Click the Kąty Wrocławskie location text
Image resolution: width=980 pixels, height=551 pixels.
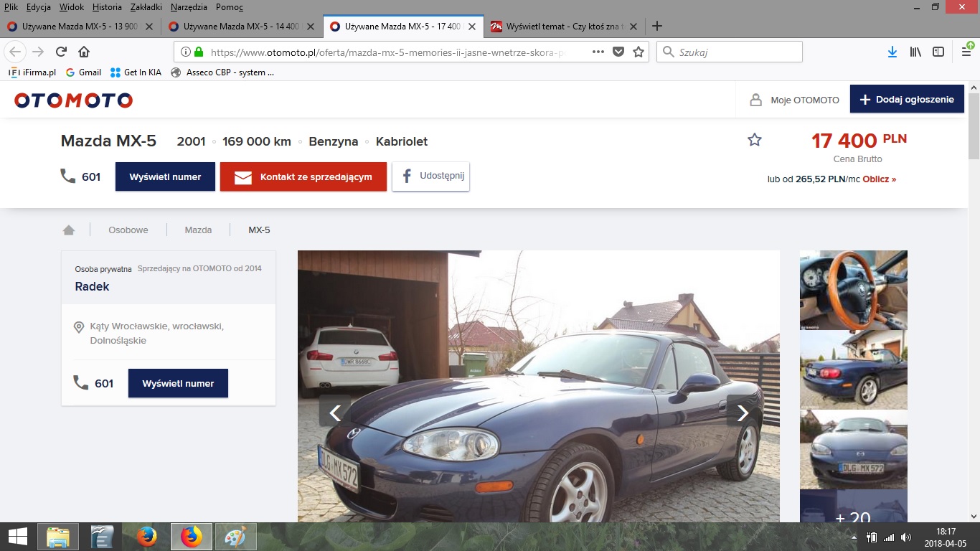[156, 334]
